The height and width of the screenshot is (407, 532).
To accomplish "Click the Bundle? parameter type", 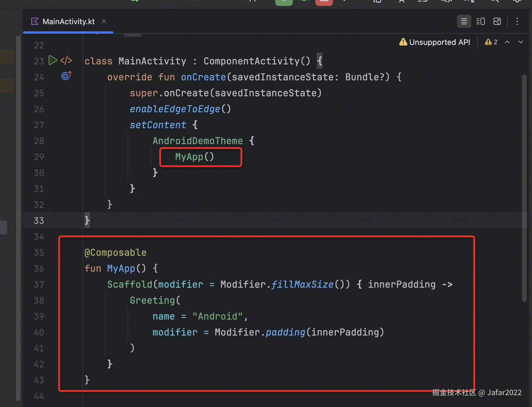I will point(365,77).
